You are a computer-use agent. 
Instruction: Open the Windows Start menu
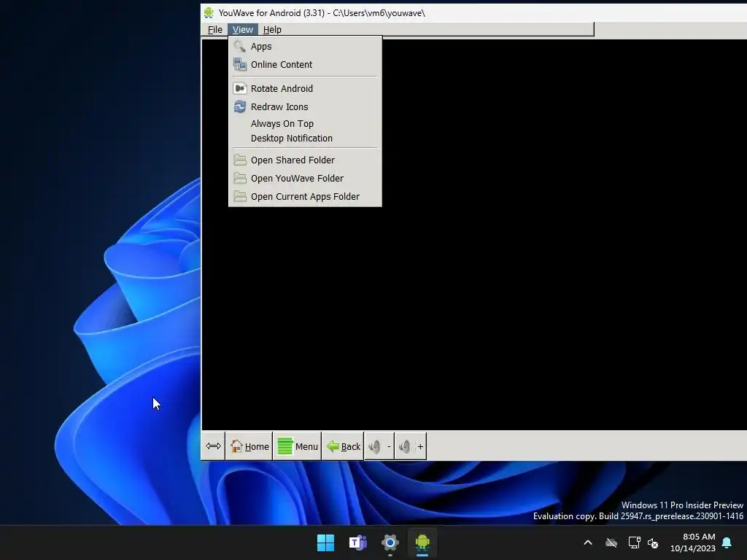326,542
